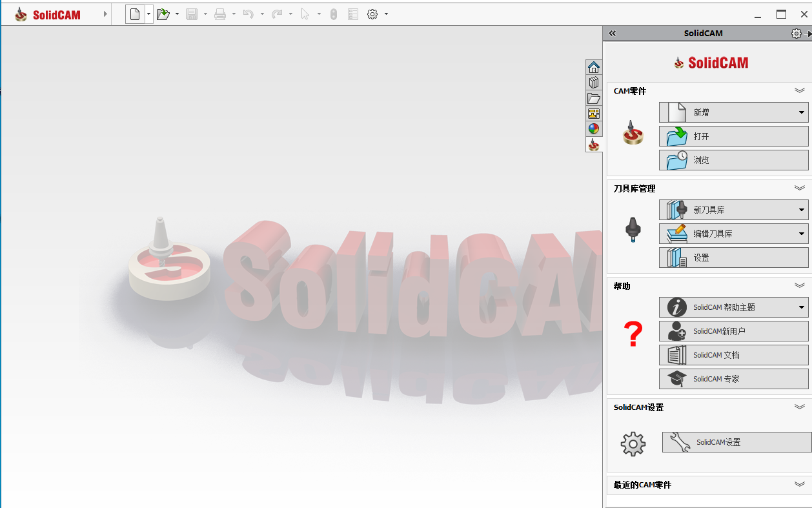Screen dimensions: 812x508
Task: Click the 刀具库管理 heading text
Action: tap(634, 188)
